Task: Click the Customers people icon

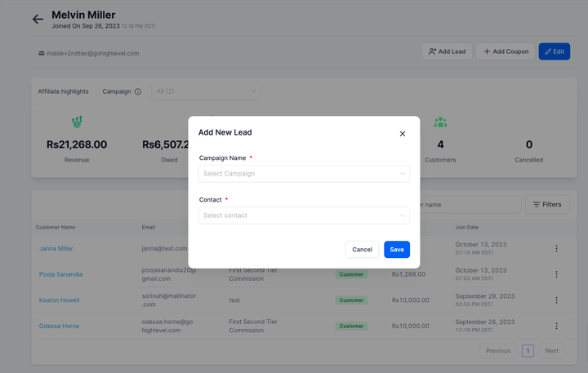Action: tap(440, 122)
